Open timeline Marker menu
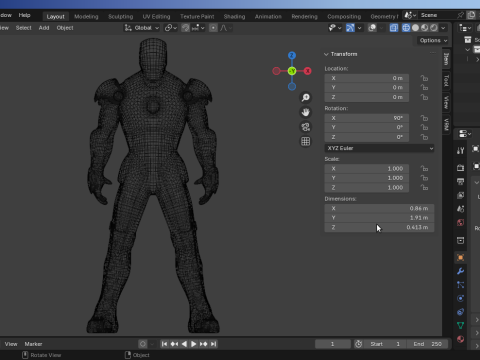480x360 pixels. tap(33, 344)
